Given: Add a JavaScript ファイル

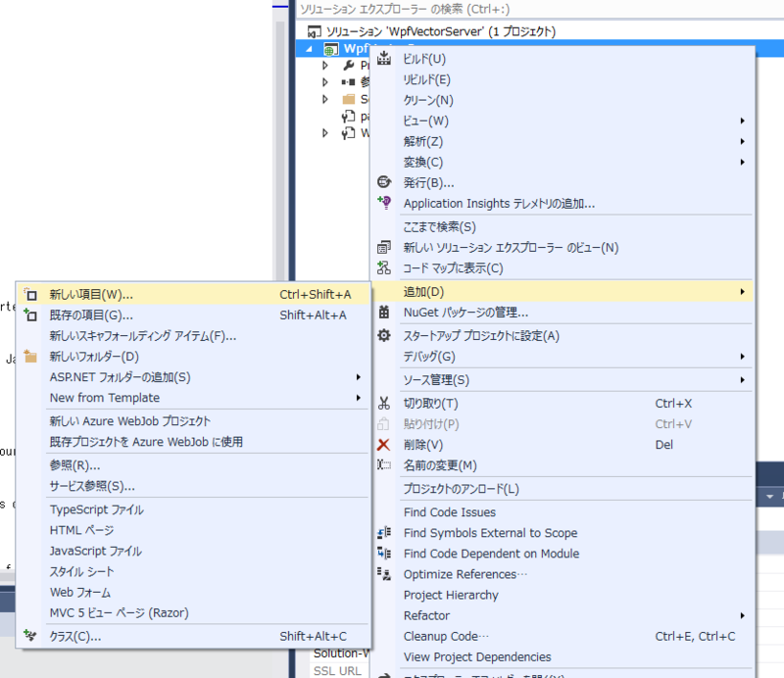Looking at the screenshot, I should 193,551.
